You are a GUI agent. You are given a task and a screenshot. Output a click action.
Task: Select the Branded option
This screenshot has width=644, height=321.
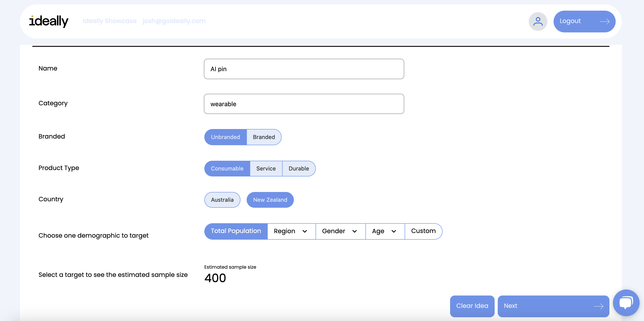[264, 137]
